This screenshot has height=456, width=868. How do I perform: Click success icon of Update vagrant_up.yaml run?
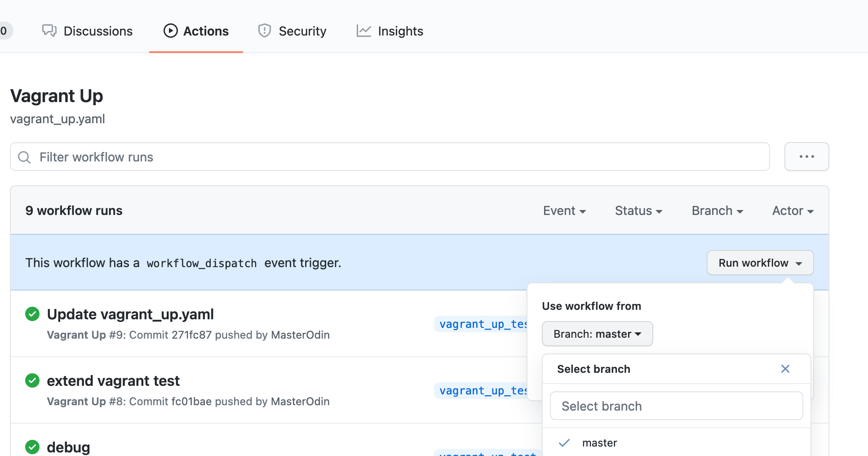[32, 314]
